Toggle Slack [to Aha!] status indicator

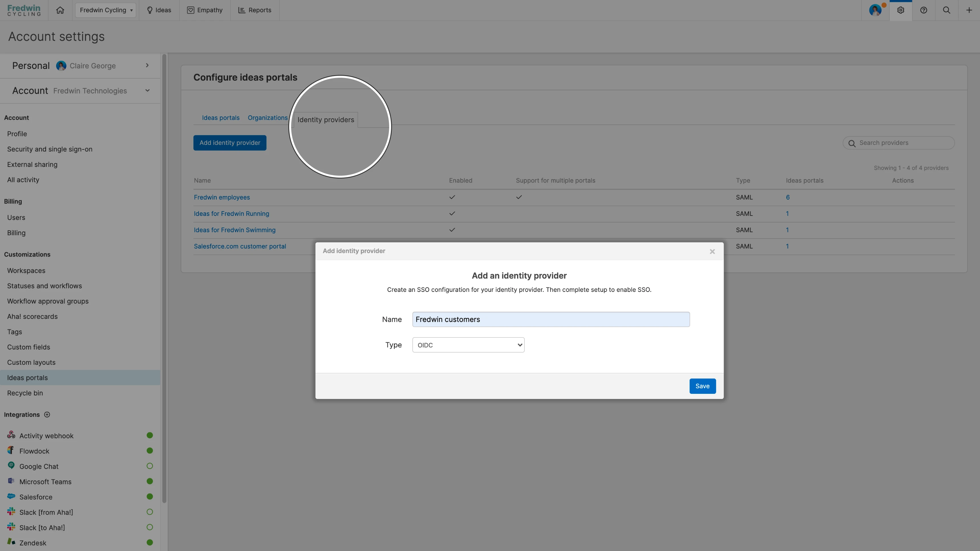tap(150, 527)
